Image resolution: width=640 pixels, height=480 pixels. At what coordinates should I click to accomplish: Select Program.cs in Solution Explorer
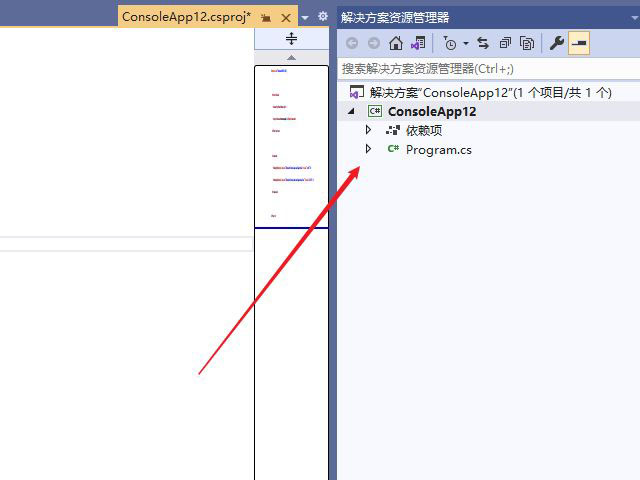tap(438, 150)
